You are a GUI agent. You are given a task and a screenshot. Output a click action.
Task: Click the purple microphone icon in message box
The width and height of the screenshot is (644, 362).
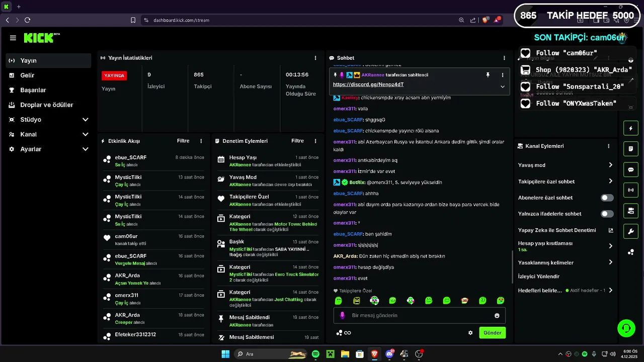coord(342,315)
